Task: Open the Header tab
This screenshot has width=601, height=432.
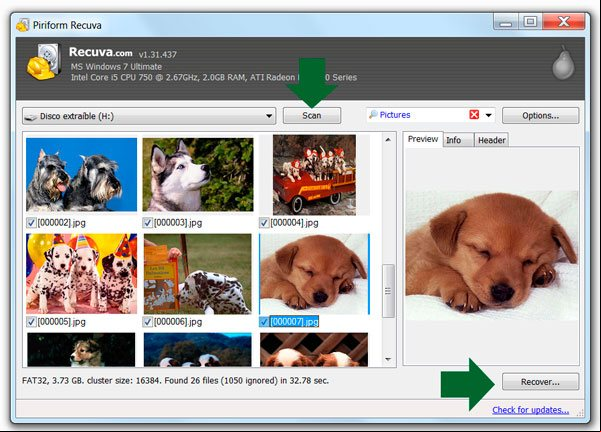Action: (x=491, y=140)
